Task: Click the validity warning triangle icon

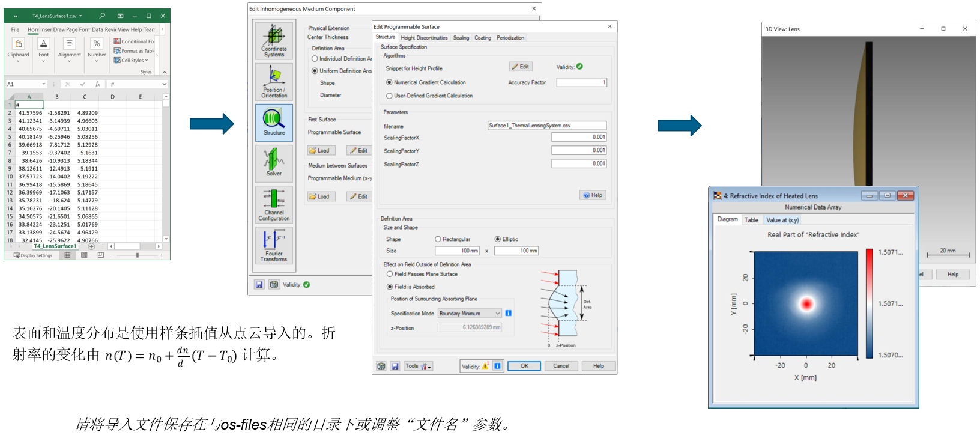Action: pos(486,366)
